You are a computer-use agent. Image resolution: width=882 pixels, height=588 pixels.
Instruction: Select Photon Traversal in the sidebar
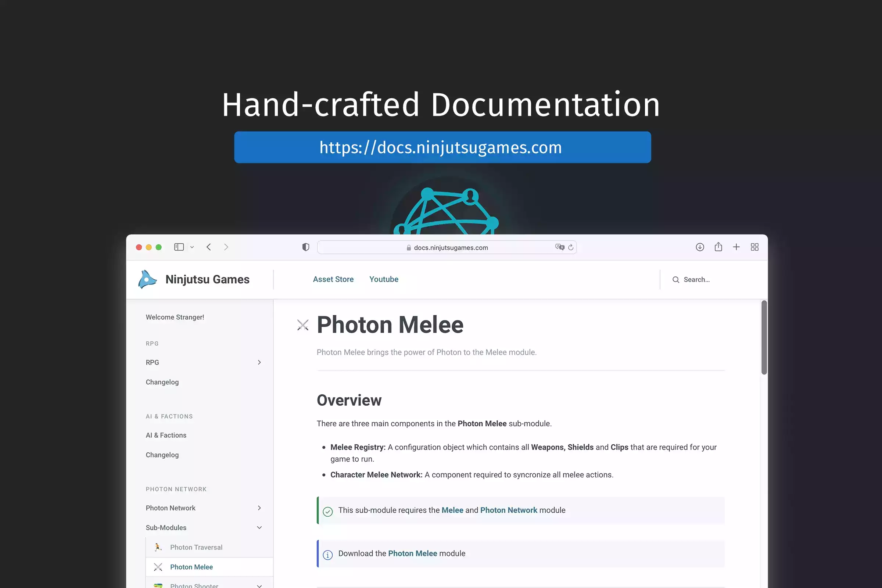click(196, 547)
